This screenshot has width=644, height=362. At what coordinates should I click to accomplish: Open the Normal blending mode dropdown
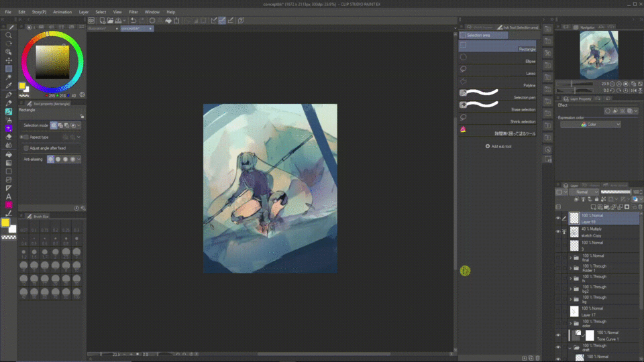point(584,192)
